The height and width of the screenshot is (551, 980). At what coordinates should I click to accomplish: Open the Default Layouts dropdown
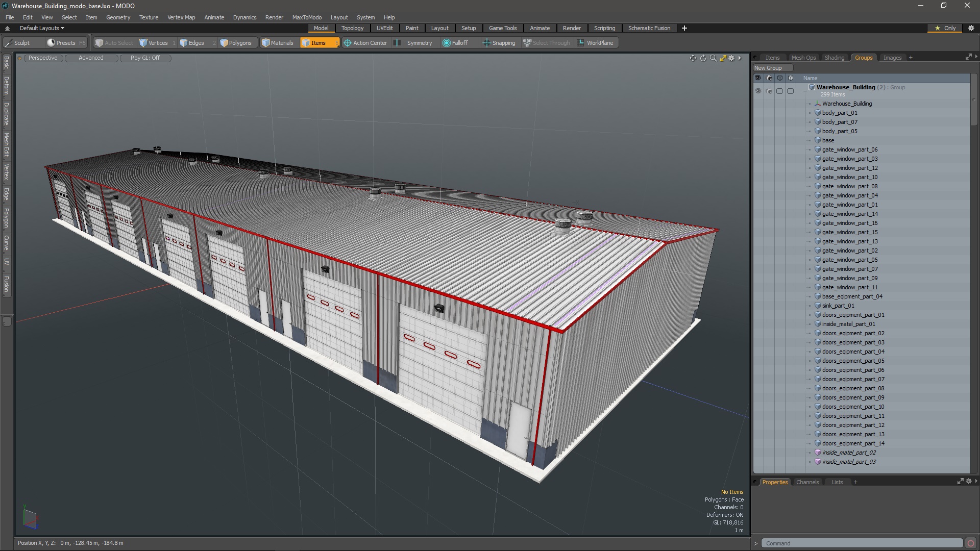42,28
